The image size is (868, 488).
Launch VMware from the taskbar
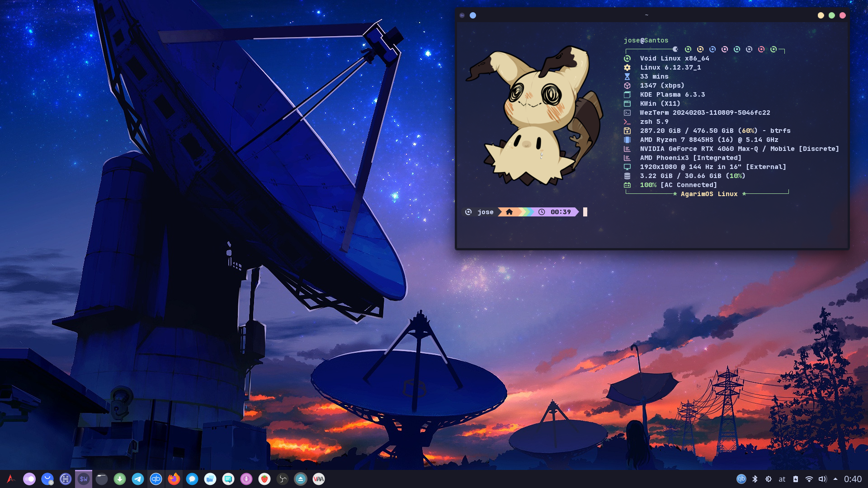pos(319,479)
